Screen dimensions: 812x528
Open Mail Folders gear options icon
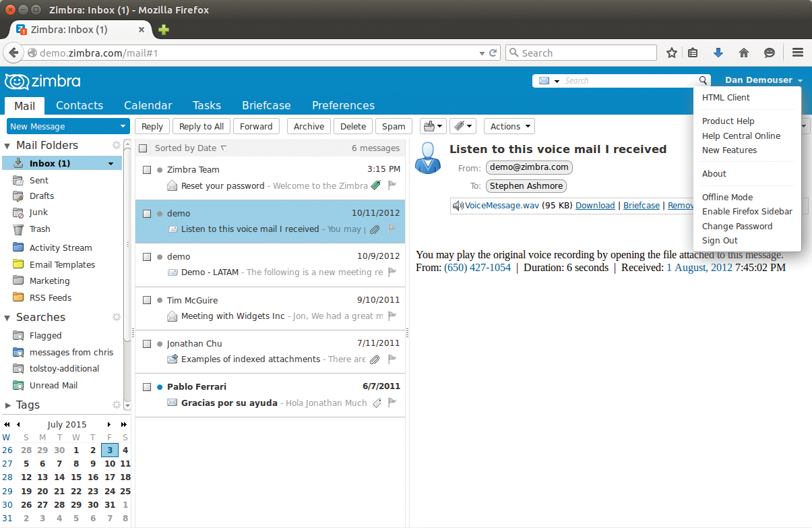coord(116,145)
